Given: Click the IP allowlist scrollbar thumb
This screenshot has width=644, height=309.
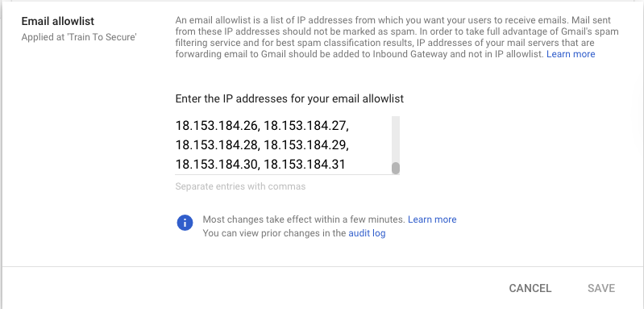Looking at the screenshot, I should coord(396,168).
